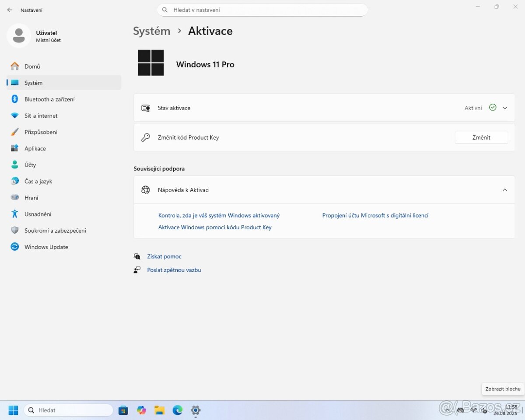The width and height of the screenshot is (525, 420).
Task: Open Získat pomoc link
Action: (164, 256)
